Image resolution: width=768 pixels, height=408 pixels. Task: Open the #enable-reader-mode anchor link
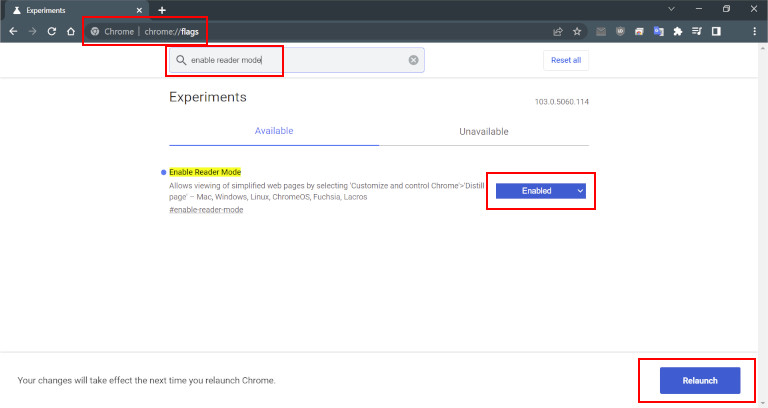(206, 210)
